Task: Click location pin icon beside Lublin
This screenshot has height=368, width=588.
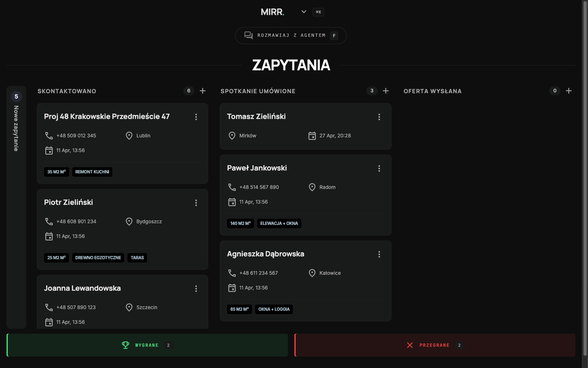Action: [x=129, y=136]
